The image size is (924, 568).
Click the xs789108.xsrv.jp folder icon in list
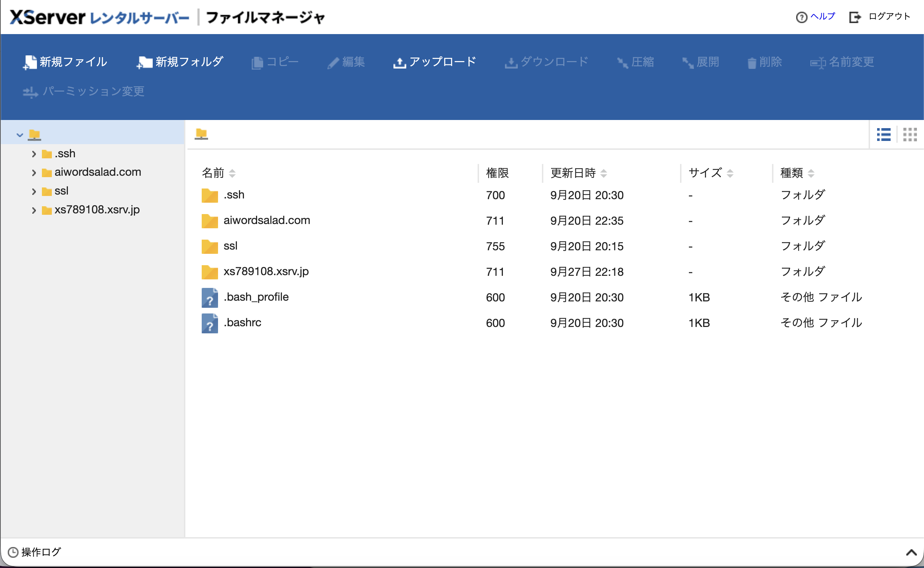(210, 272)
